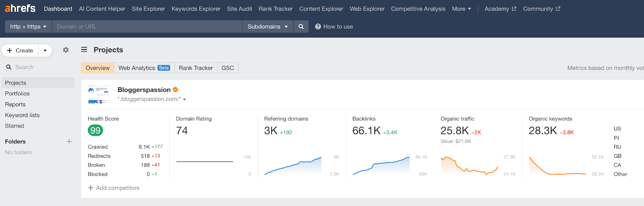Expand the bloggerspassion.com URL scope dropdown

(184, 99)
